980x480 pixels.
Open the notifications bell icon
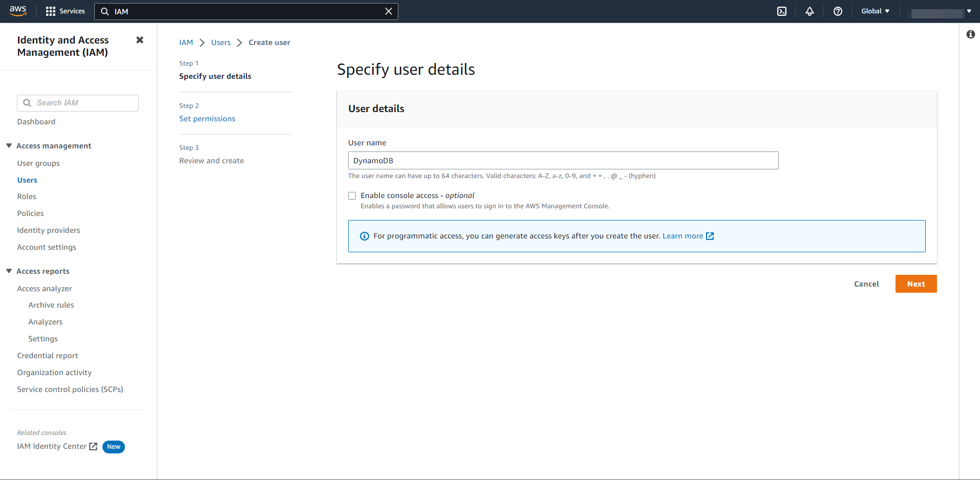tap(809, 11)
